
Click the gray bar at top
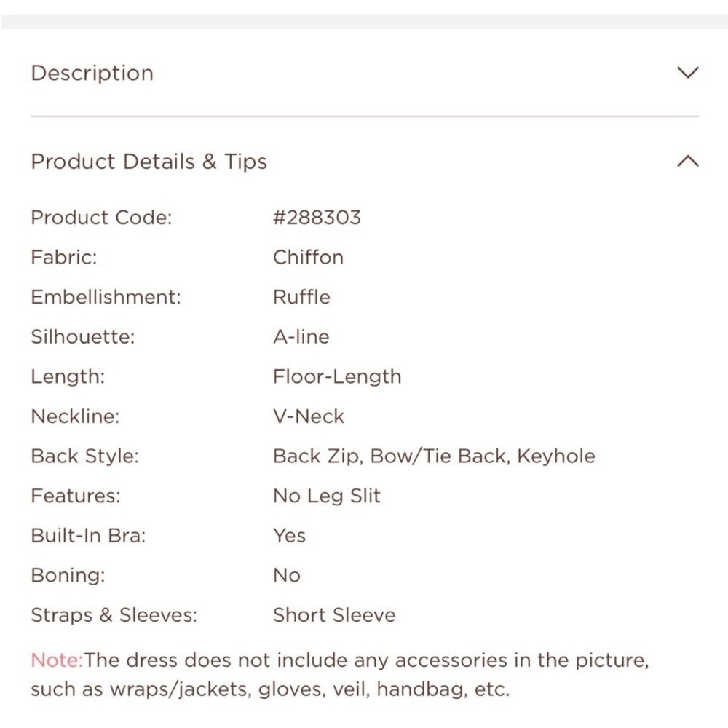tap(364, 22)
